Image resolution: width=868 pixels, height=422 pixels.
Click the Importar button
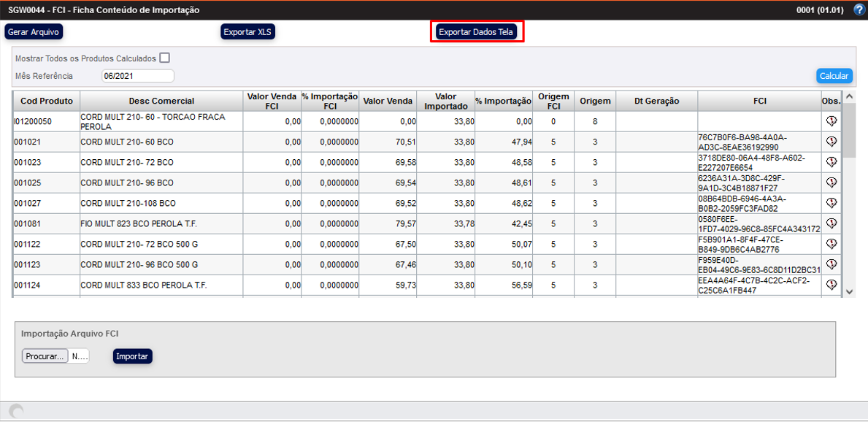(x=133, y=356)
